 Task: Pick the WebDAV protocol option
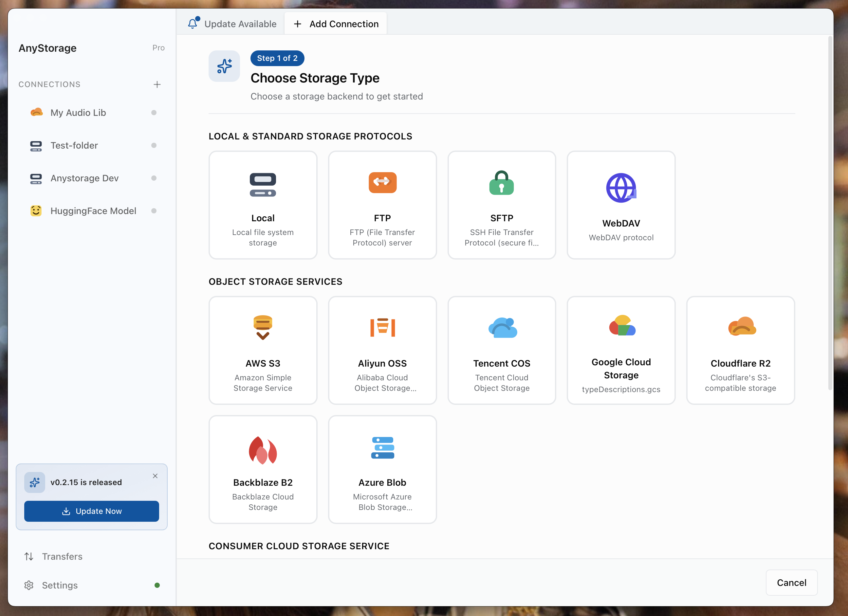(x=621, y=205)
